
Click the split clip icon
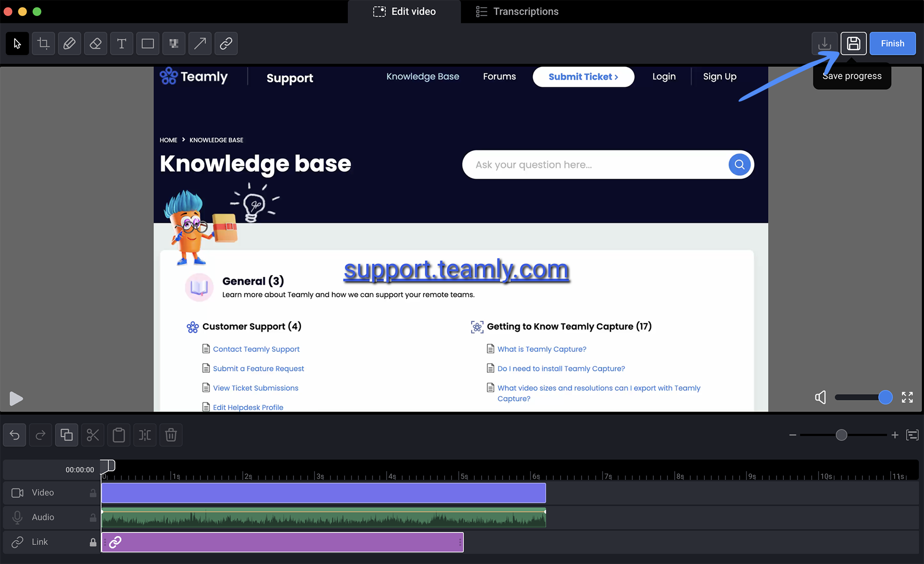[145, 435]
